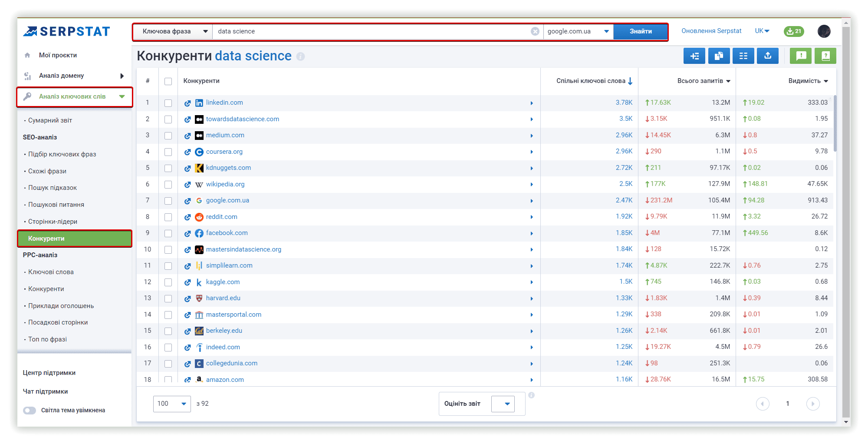Check the medium.com row checkbox
This screenshot has width=868, height=444.
[x=168, y=136]
